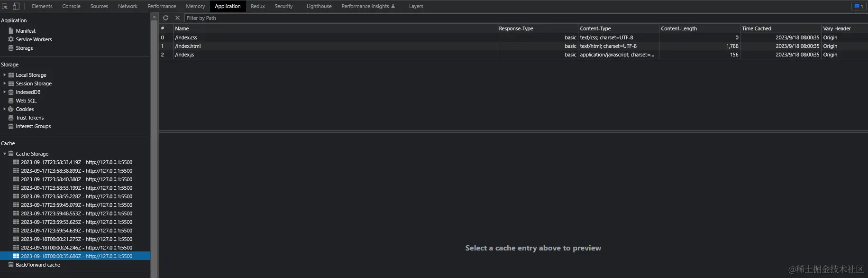The image size is (868, 278).
Task: Click the 1,788 content length cell
Action: (x=699, y=46)
